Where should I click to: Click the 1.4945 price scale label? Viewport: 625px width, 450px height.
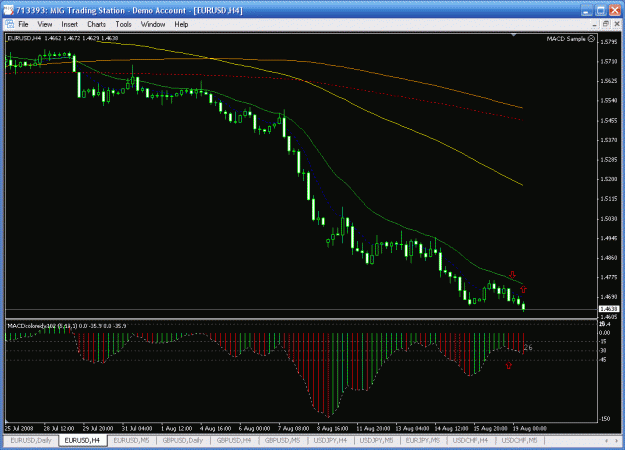pos(609,238)
